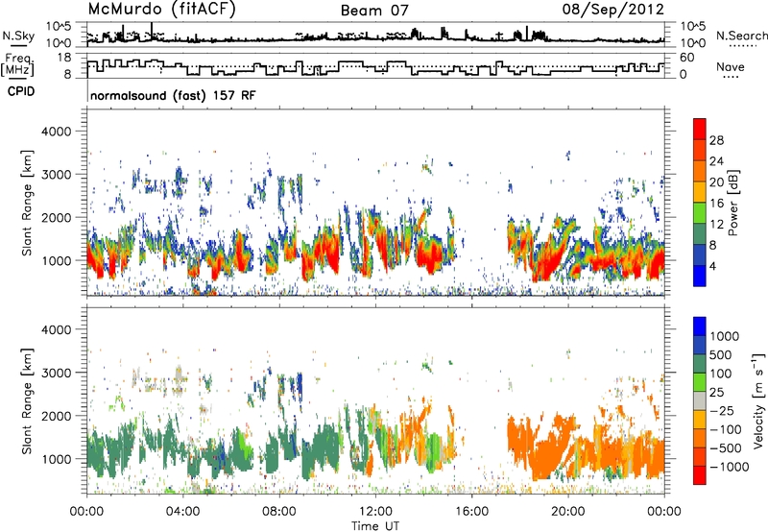This screenshot has width=768, height=532.
Task: Click the 'Velocity [m s⁻¹]' colorbar label
Action: pyautogui.click(x=758, y=400)
